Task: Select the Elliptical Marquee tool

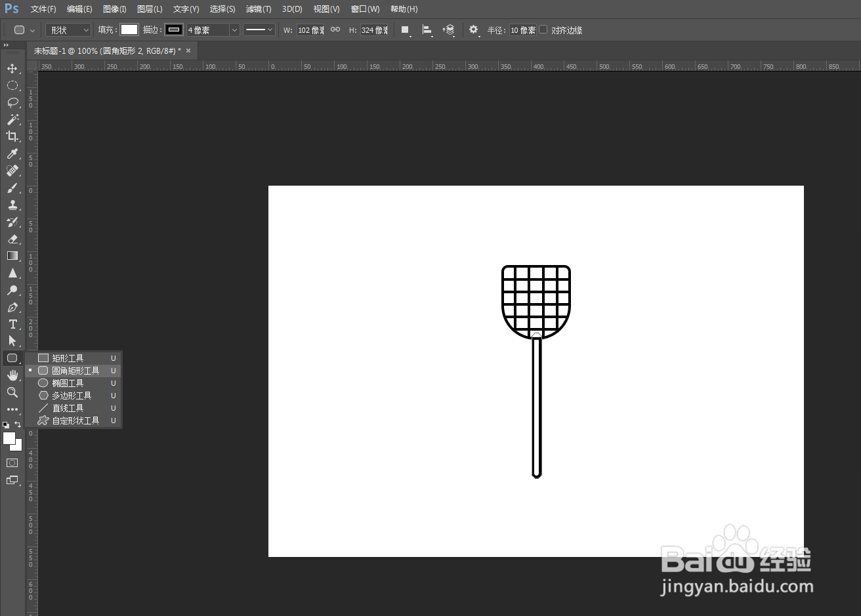Action: click(12, 85)
